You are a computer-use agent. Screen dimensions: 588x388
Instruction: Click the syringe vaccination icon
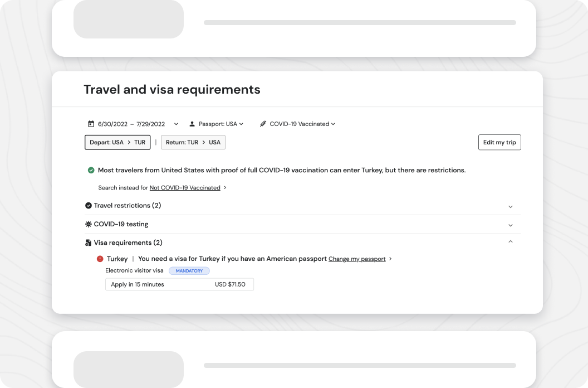tap(263, 124)
